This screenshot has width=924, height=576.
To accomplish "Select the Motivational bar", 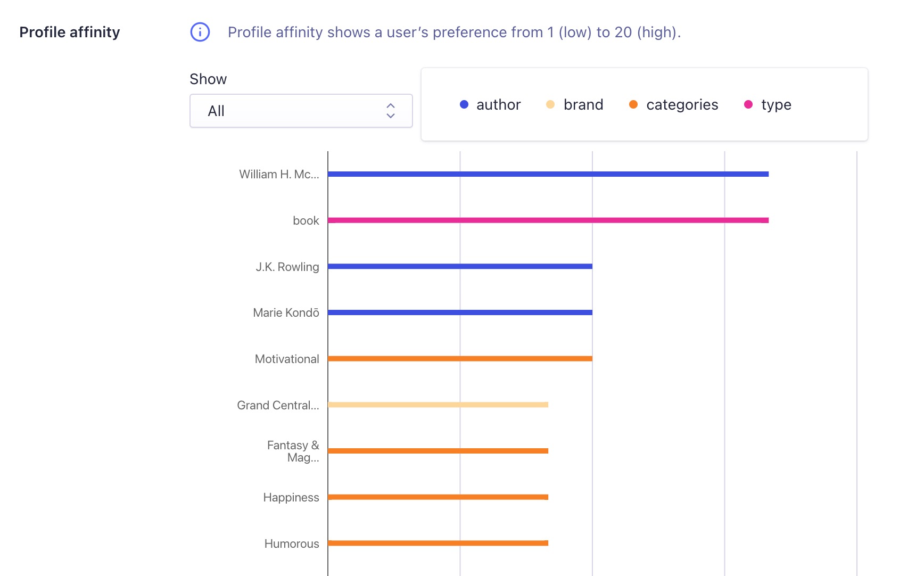I will point(460,358).
